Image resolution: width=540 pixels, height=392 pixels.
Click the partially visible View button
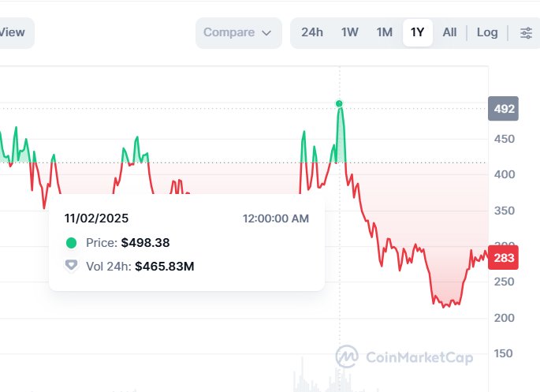pyautogui.click(x=13, y=32)
